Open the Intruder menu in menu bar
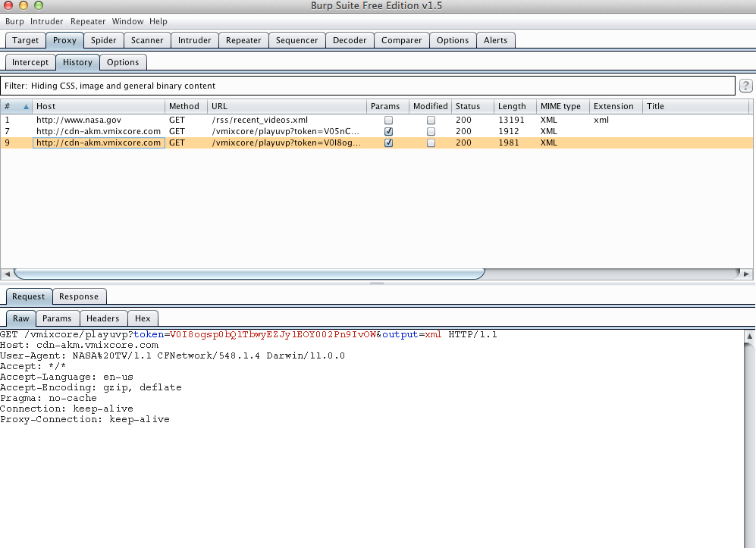Screen dimensions: 756x548 (47, 21)
